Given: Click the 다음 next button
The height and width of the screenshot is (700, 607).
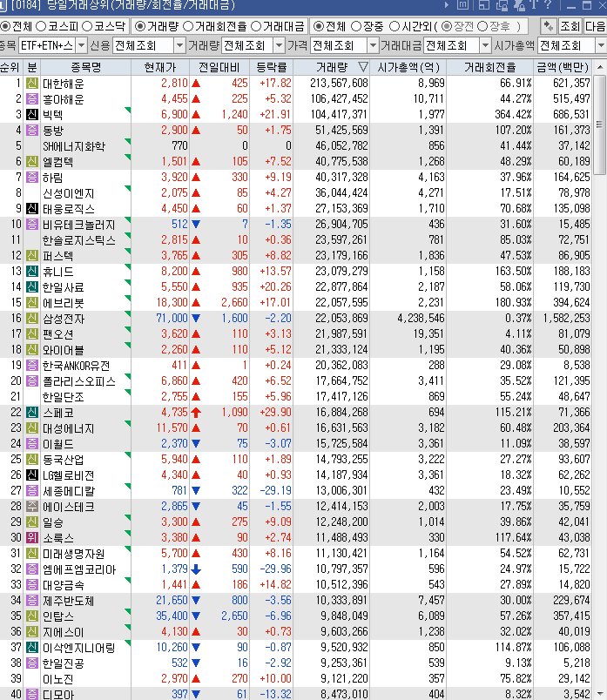Looking at the screenshot, I should click(x=596, y=26).
